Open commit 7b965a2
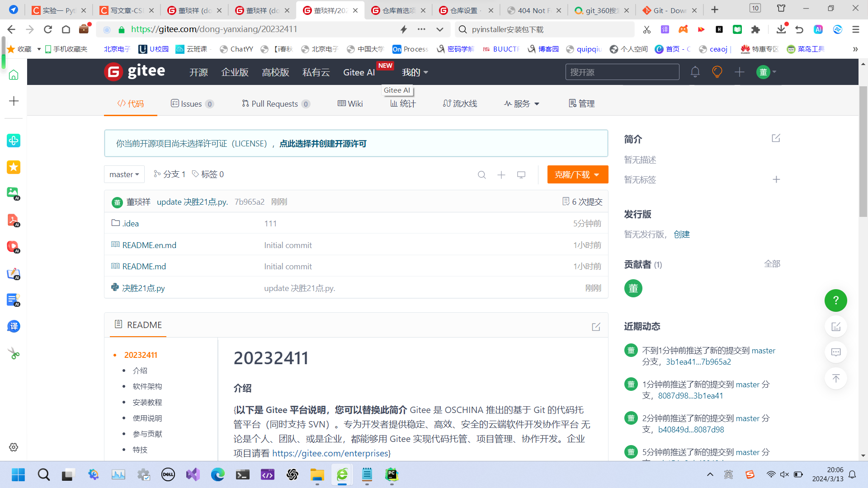868x488 pixels. [x=250, y=202]
